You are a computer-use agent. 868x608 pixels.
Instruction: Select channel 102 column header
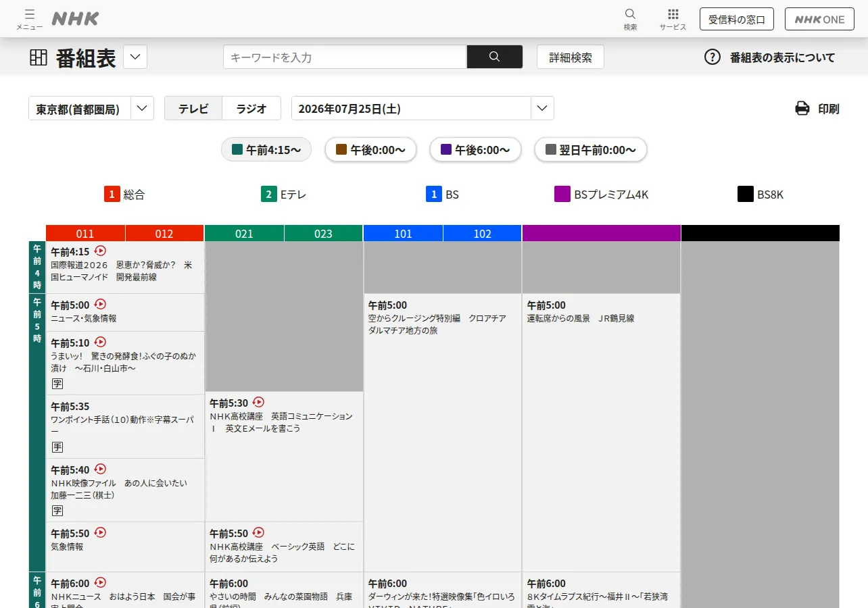(482, 234)
